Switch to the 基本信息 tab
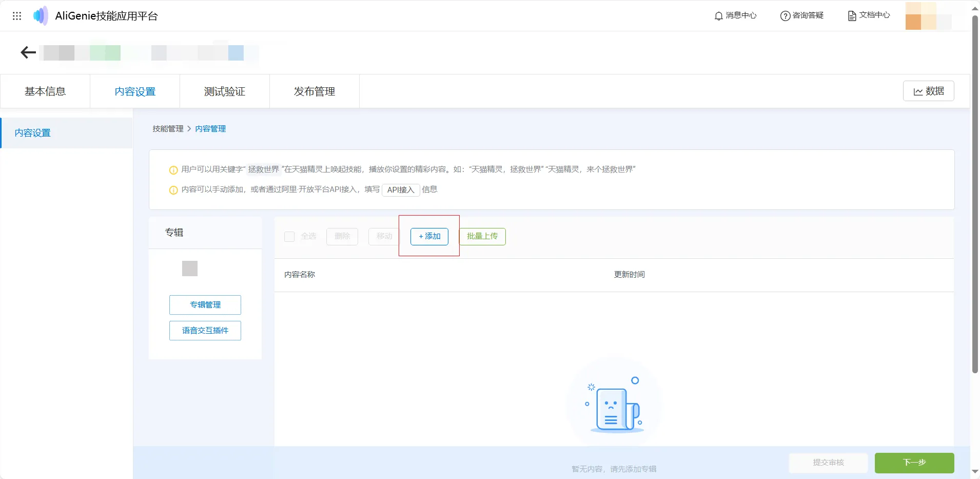This screenshot has height=479, width=980. pyautogui.click(x=45, y=91)
